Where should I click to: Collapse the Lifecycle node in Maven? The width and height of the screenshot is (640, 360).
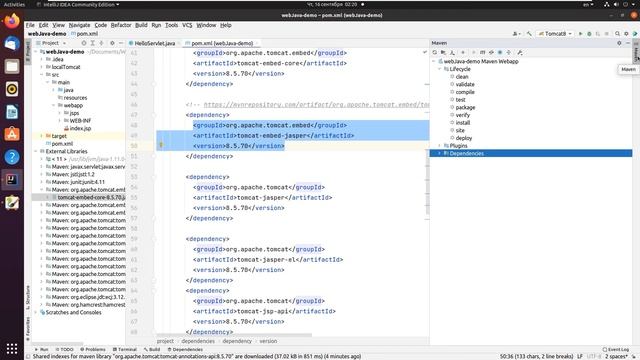[x=440, y=69]
